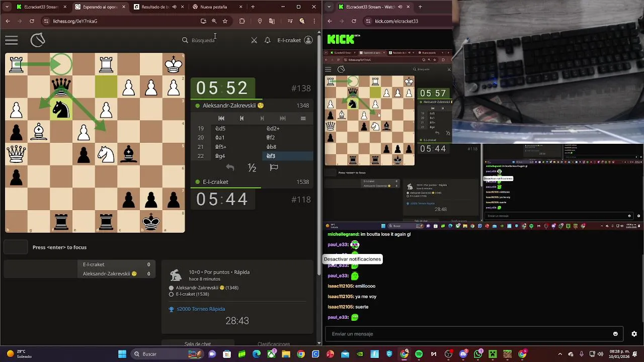Go back in the lichess browser window

pos(8,21)
